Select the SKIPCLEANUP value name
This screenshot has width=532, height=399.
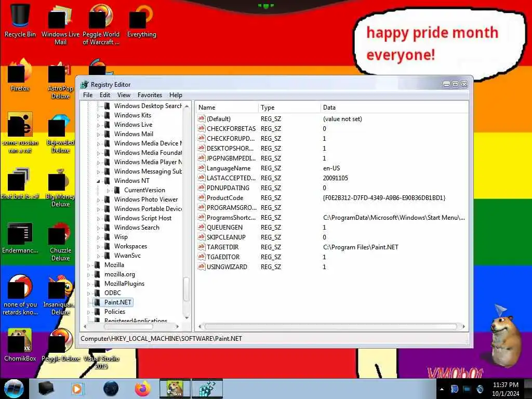(226, 237)
